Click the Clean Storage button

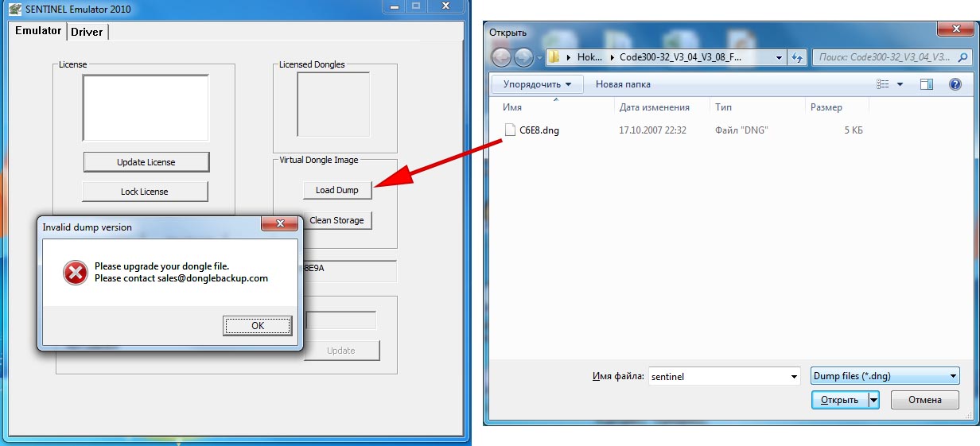pos(337,220)
